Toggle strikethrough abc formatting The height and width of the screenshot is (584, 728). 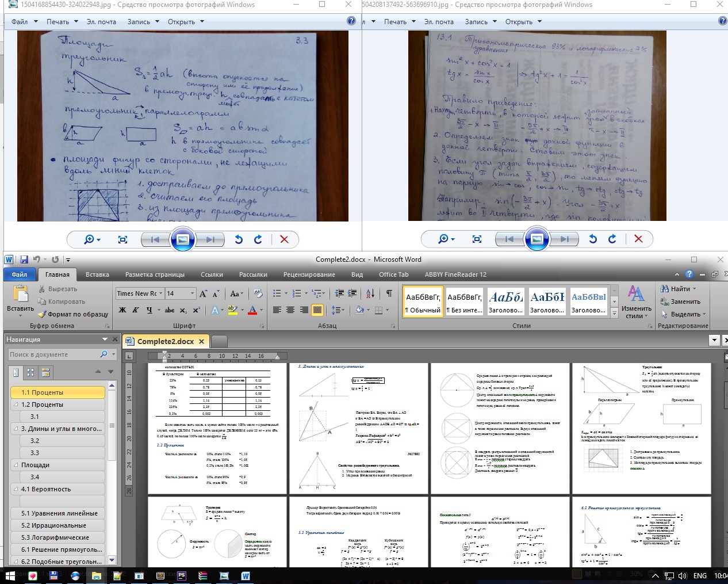point(170,310)
